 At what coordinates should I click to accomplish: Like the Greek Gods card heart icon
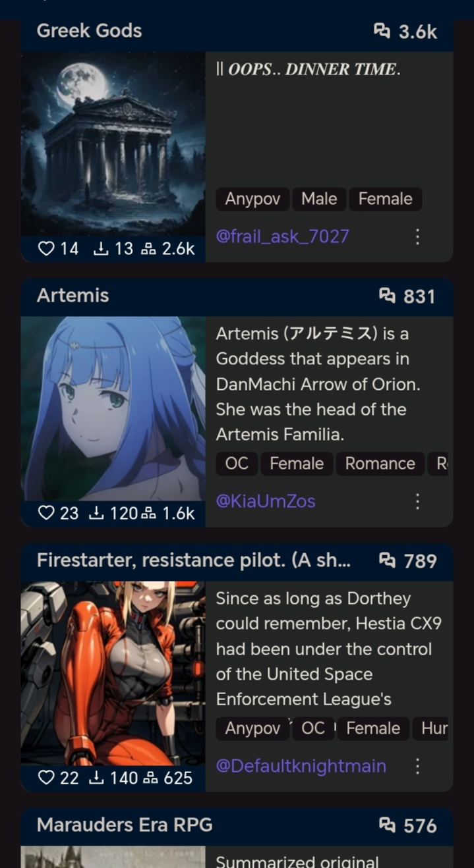pos(45,248)
